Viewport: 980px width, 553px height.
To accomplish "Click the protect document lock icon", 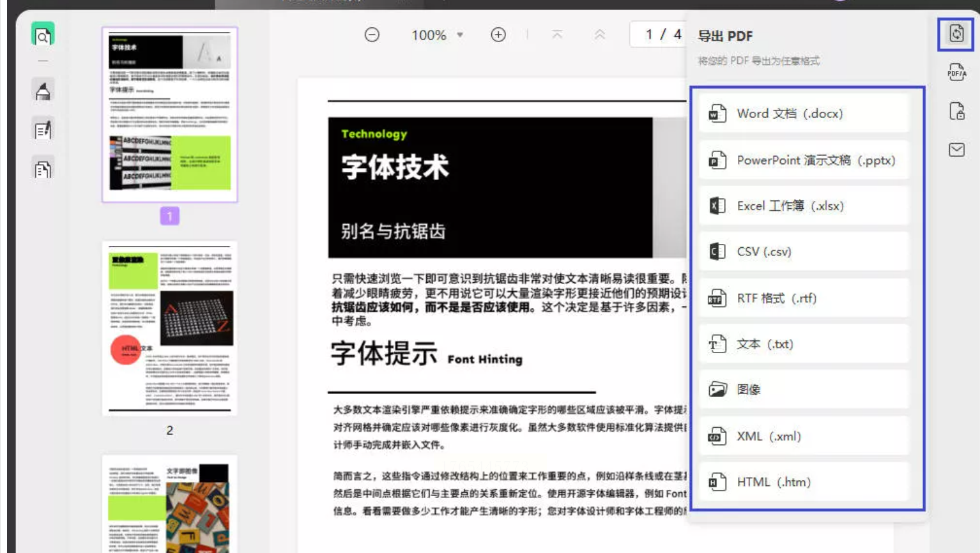I will coord(956,111).
